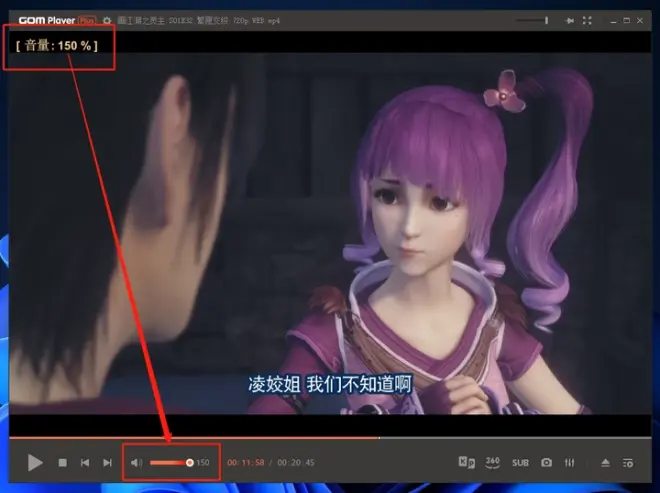Skip to the next track

click(107, 463)
